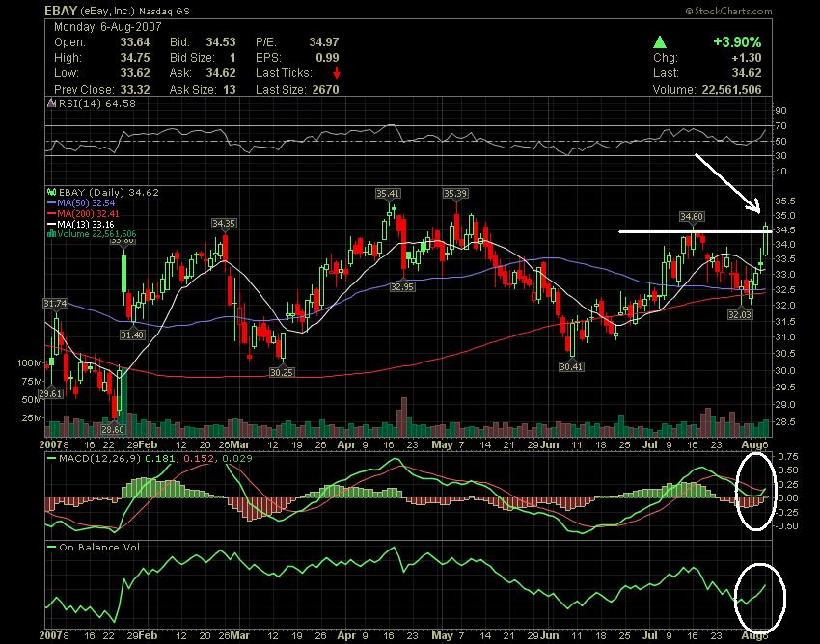This screenshot has width=820, height=644.
Task: Click the 31.74 price label
Action: pos(55,303)
